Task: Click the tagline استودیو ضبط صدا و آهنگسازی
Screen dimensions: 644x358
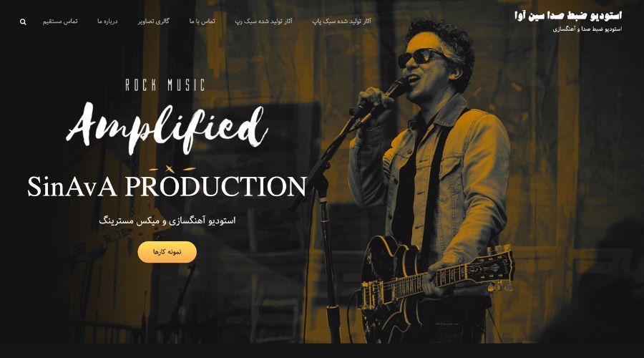Action: click(587, 29)
